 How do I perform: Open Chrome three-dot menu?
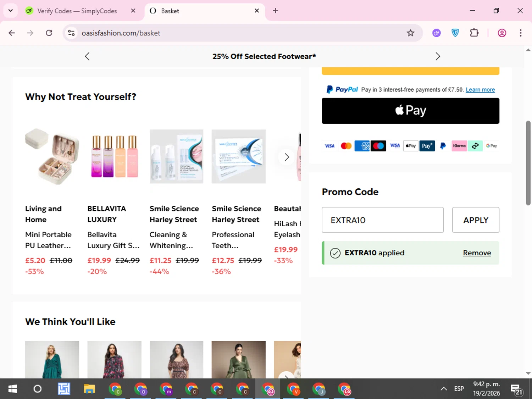coord(520,33)
